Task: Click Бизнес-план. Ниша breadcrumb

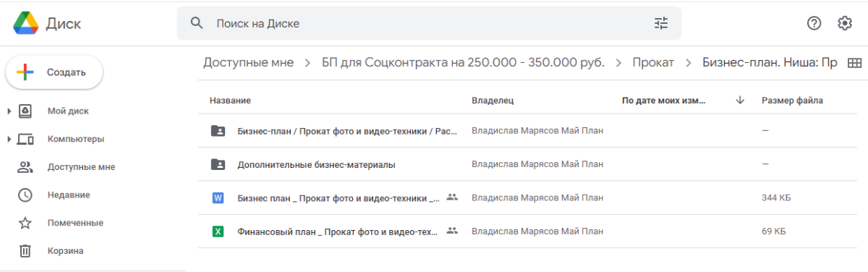Action: click(x=770, y=63)
